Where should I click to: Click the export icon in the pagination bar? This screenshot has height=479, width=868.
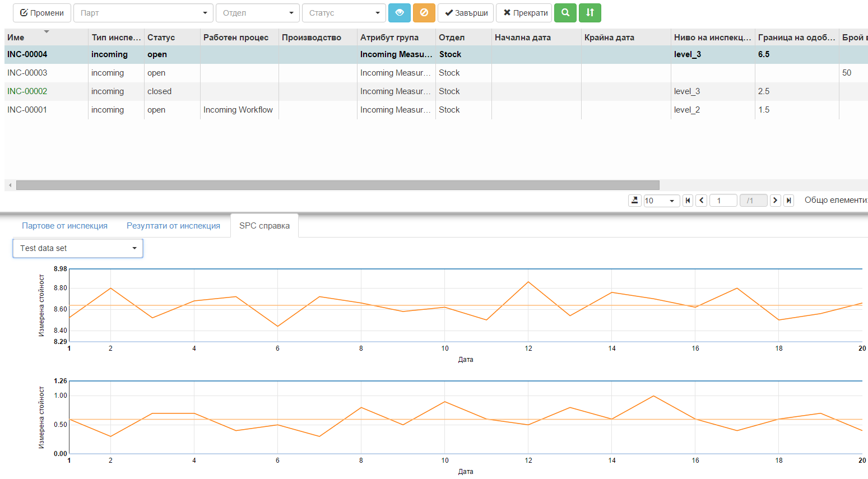635,199
